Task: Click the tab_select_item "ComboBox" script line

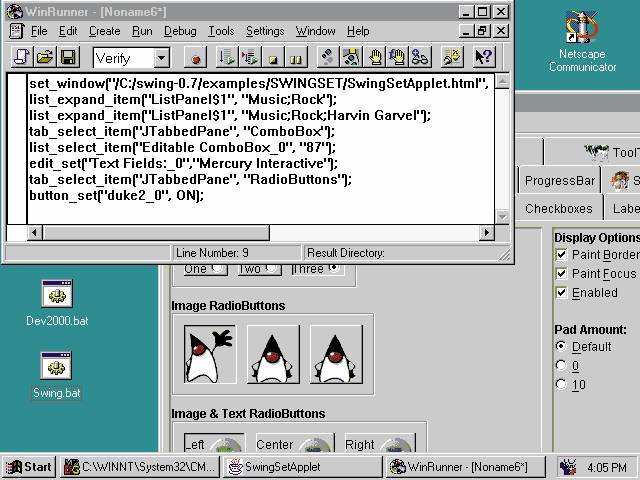Action: tap(182, 131)
